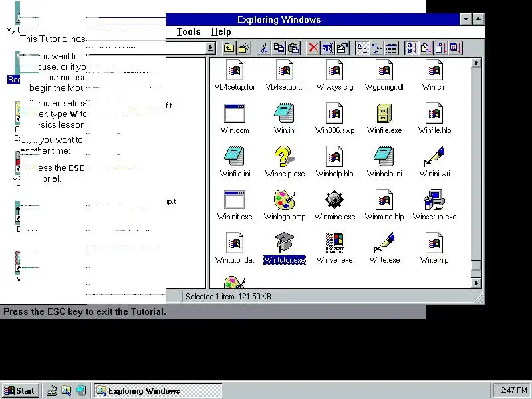This screenshot has width=532, height=399.
Task: Select the Winfile.exe cabinet icon
Action: pyautogui.click(x=384, y=119)
